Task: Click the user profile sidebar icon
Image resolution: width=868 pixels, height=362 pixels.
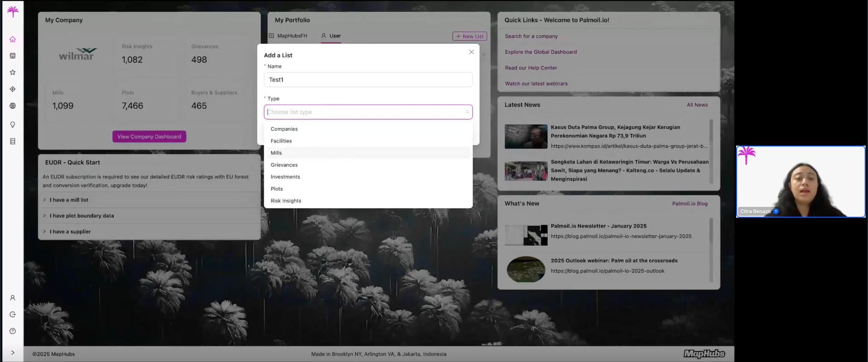Action: tap(13, 298)
